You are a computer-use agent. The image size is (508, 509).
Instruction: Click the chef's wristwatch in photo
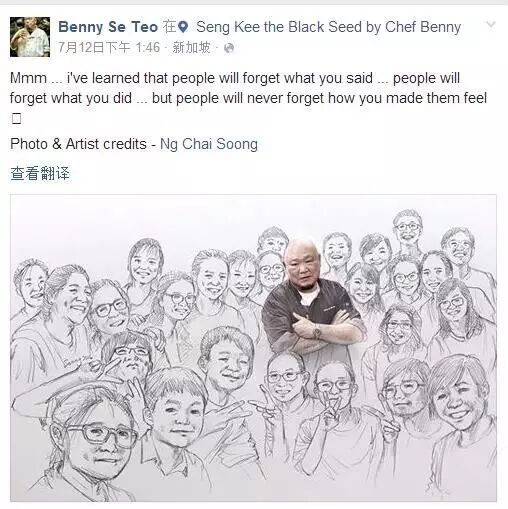tap(316, 331)
